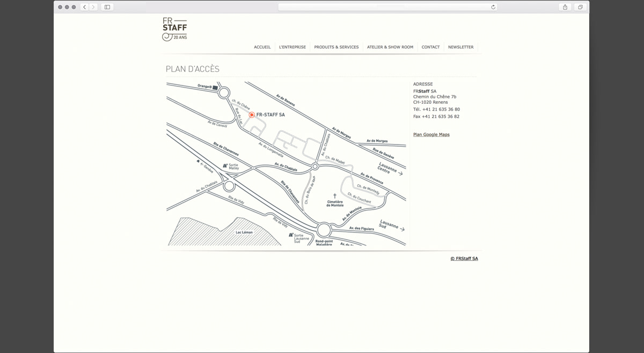Viewport: 644px width, 353px height.
Task: Click the © FRStaff SA footer link
Action: pyautogui.click(x=464, y=258)
